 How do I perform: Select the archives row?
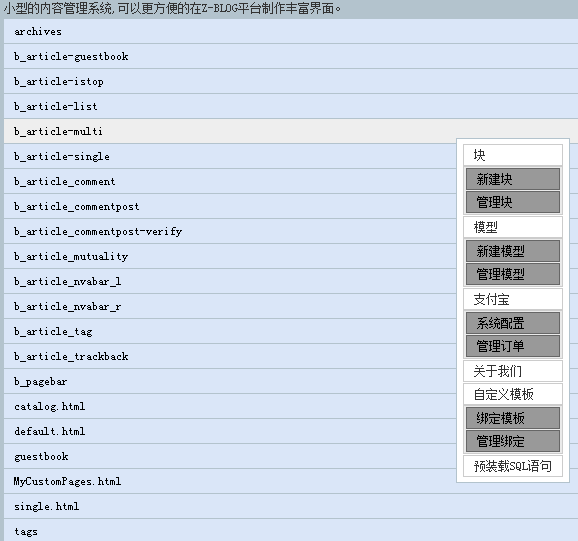click(291, 31)
